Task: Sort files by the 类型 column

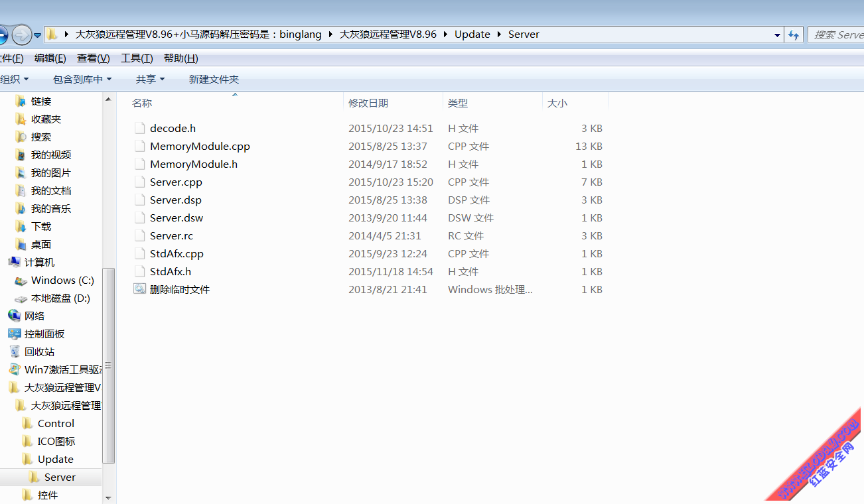Action: tap(492, 103)
